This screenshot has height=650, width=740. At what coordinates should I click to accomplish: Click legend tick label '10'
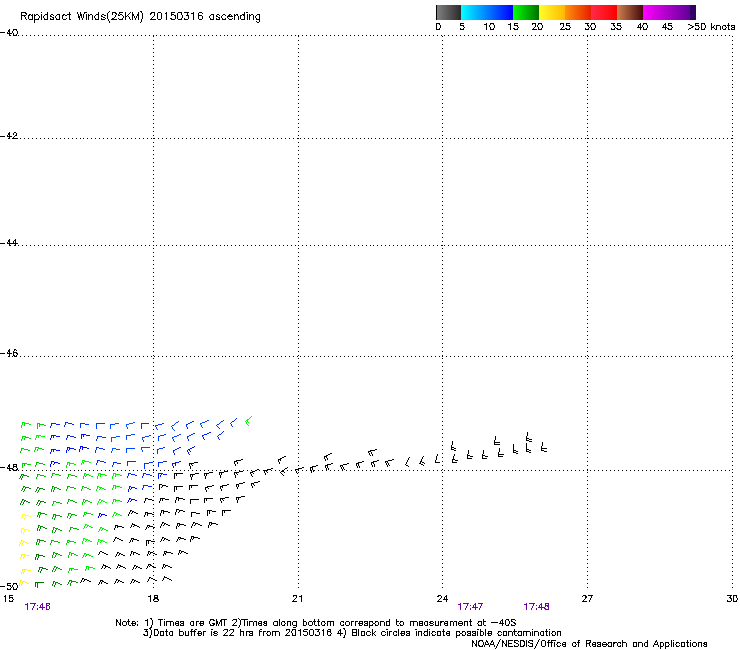tap(489, 27)
